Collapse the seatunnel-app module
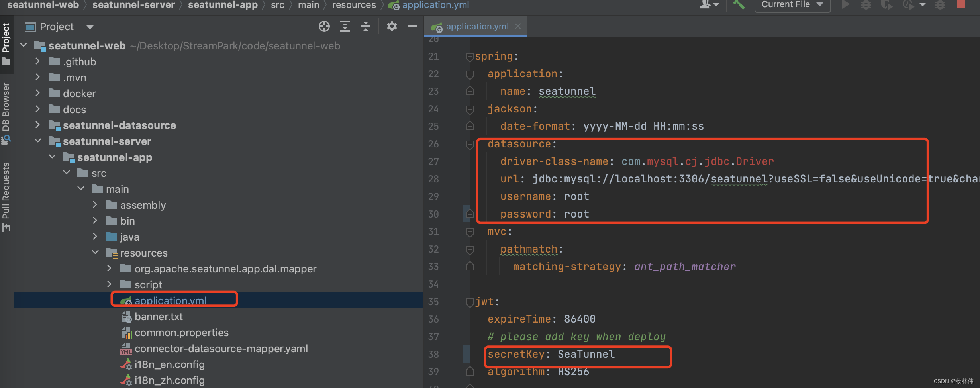The height and width of the screenshot is (388, 980). [x=52, y=157]
